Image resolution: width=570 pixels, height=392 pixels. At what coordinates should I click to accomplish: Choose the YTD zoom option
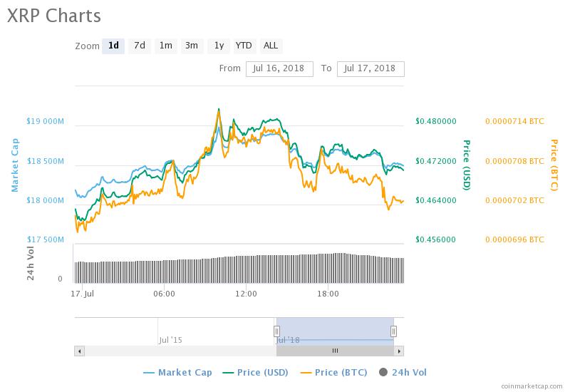click(x=244, y=46)
